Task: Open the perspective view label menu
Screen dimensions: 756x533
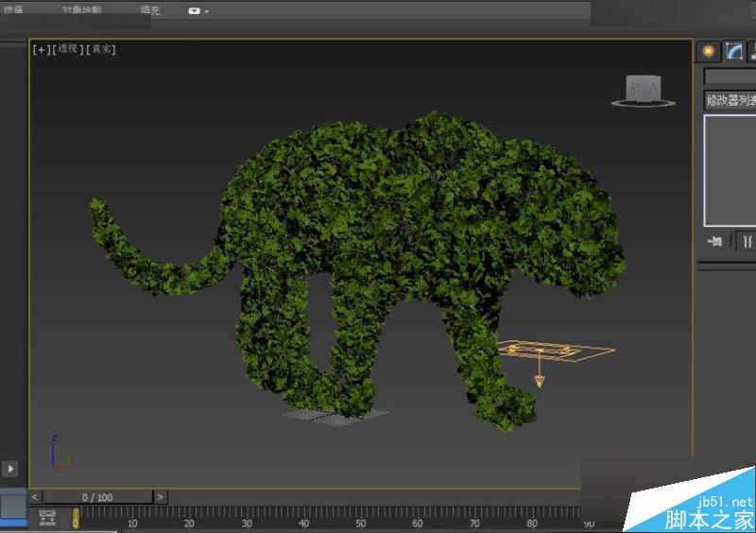Action: pos(68,49)
